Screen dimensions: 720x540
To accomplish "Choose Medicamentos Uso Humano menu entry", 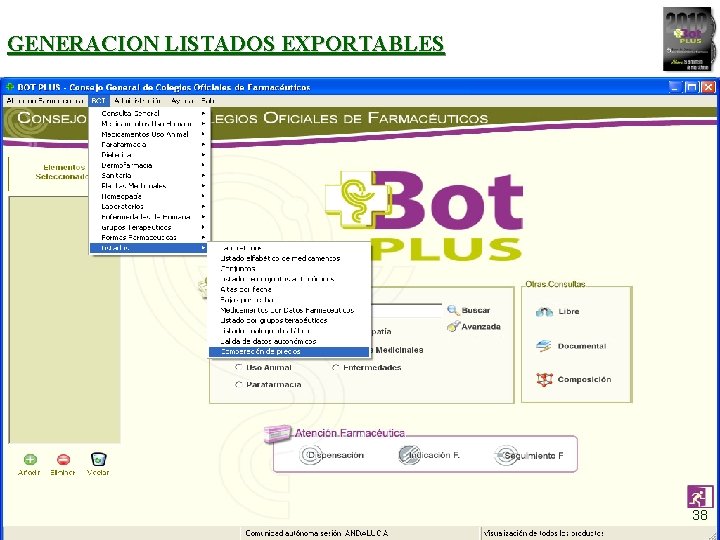I will coord(150,124).
